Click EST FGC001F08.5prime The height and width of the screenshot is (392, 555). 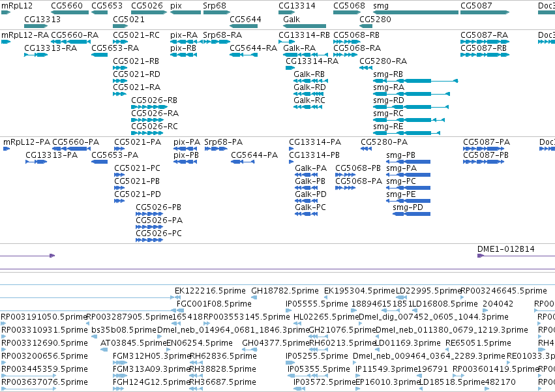214,304
